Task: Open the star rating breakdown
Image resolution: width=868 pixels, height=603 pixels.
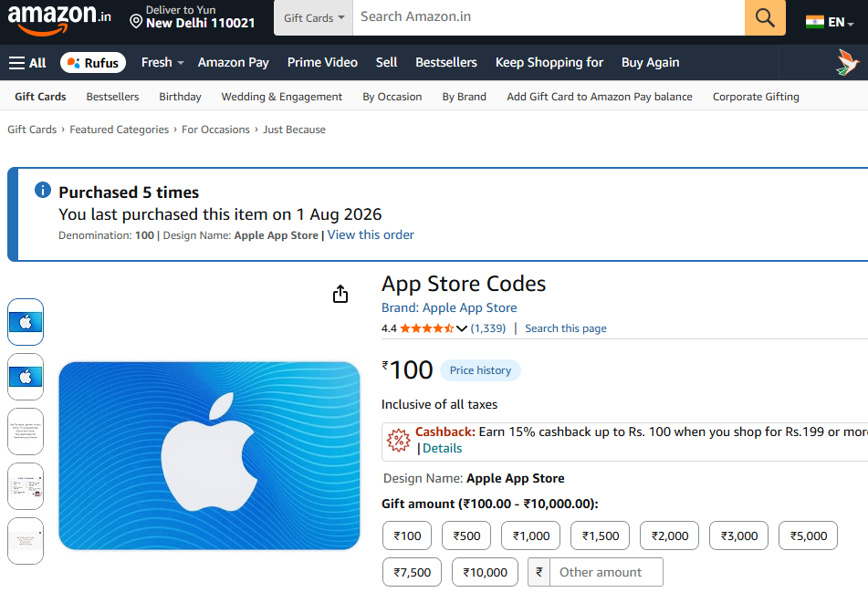Action: (427, 328)
